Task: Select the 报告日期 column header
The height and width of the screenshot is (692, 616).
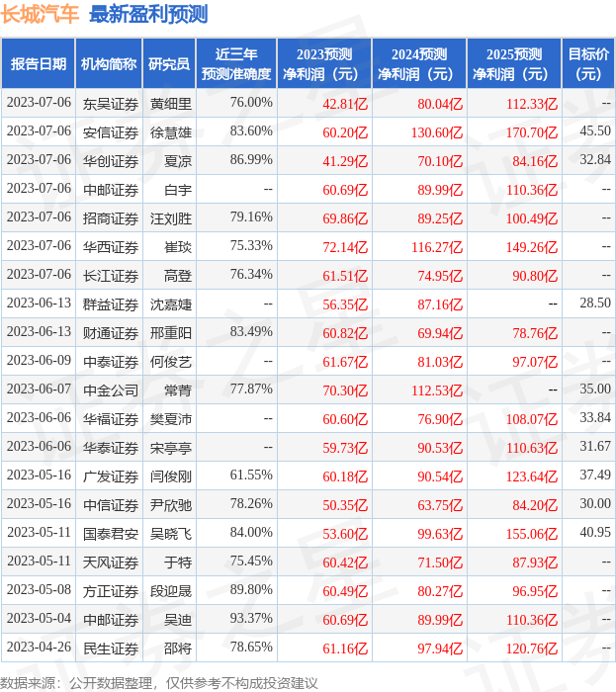Action: coord(38,63)
